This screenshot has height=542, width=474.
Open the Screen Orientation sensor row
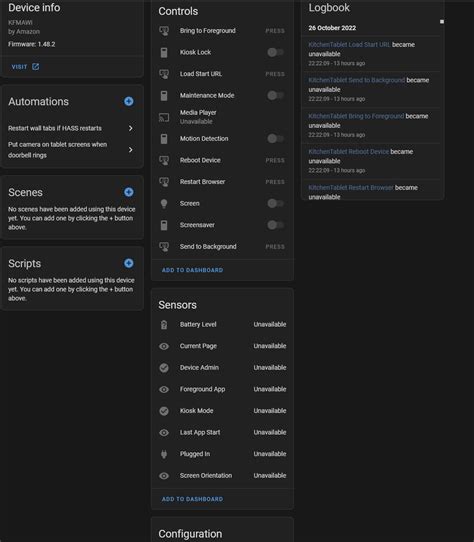[222, 476]
